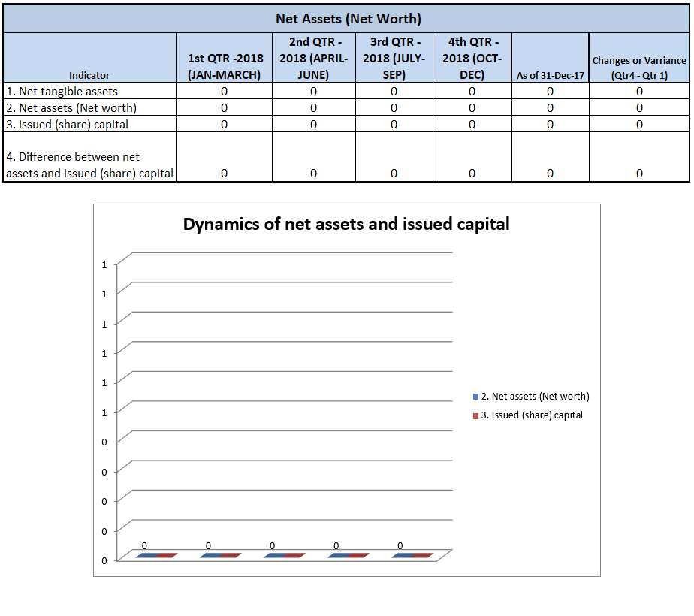Select the '1st QTR -2018 (JAN-MARCH)' header

pos(225,66)
